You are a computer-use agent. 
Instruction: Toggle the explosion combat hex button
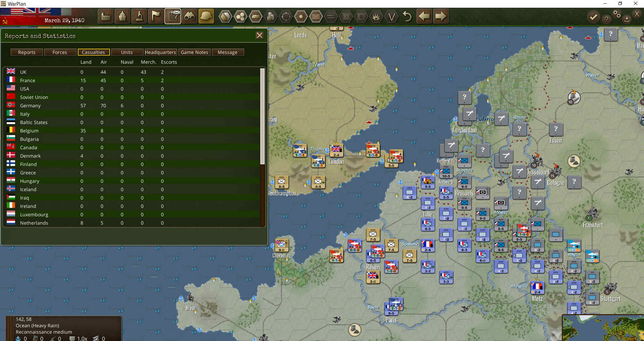coord(376,16)
